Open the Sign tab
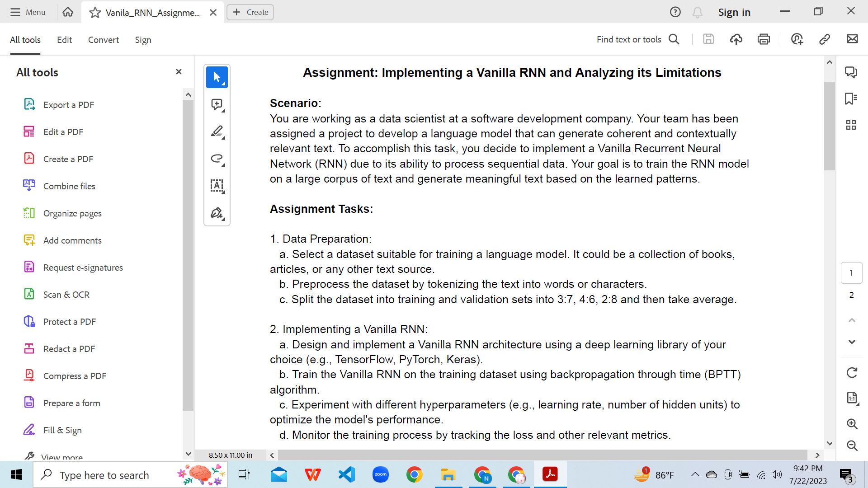 [x=143, y=40]
